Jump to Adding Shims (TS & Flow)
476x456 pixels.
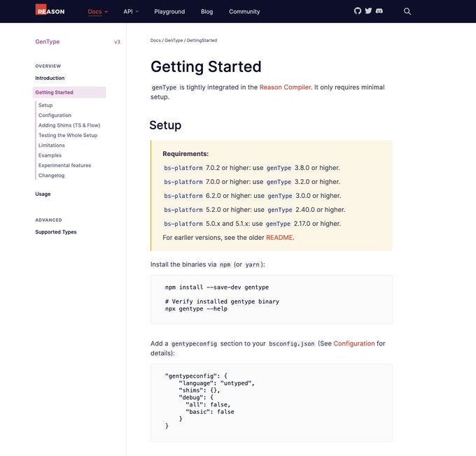point(69,125)
